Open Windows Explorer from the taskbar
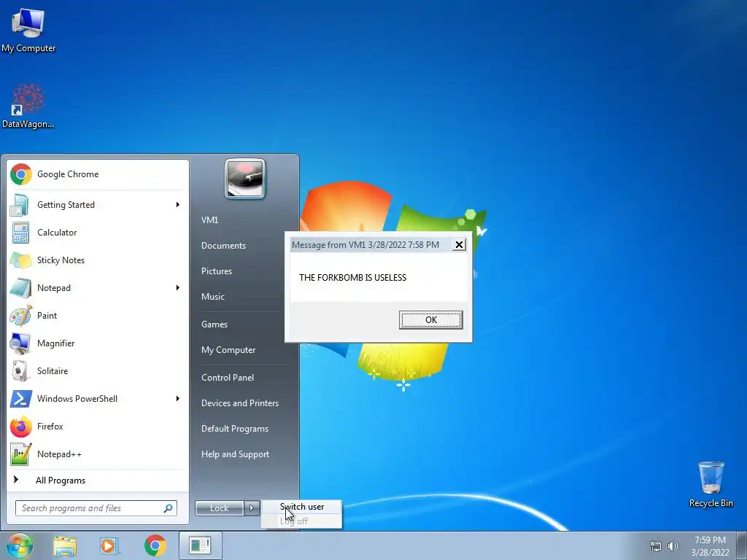 (x=65, y=545)
